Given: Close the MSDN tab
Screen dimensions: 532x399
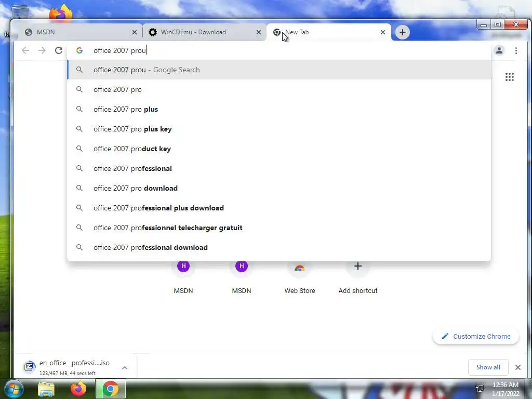Looking at the screenshot, I should (x=135, y=32).
